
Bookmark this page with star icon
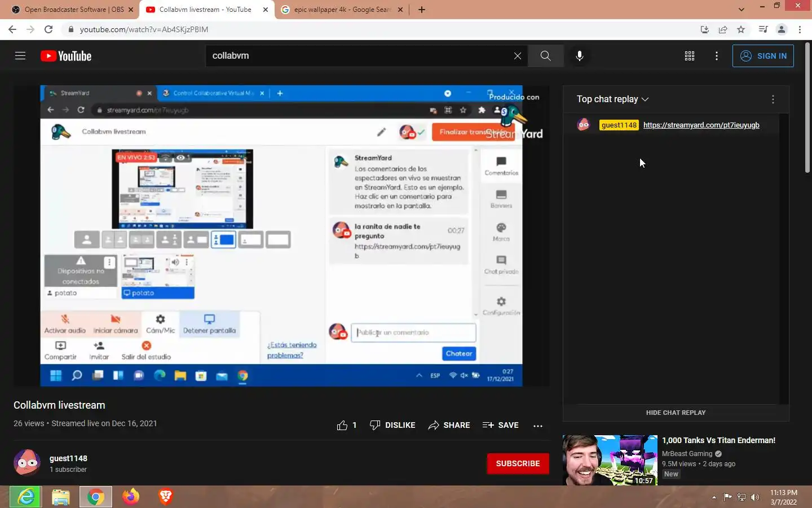(741, 29)
